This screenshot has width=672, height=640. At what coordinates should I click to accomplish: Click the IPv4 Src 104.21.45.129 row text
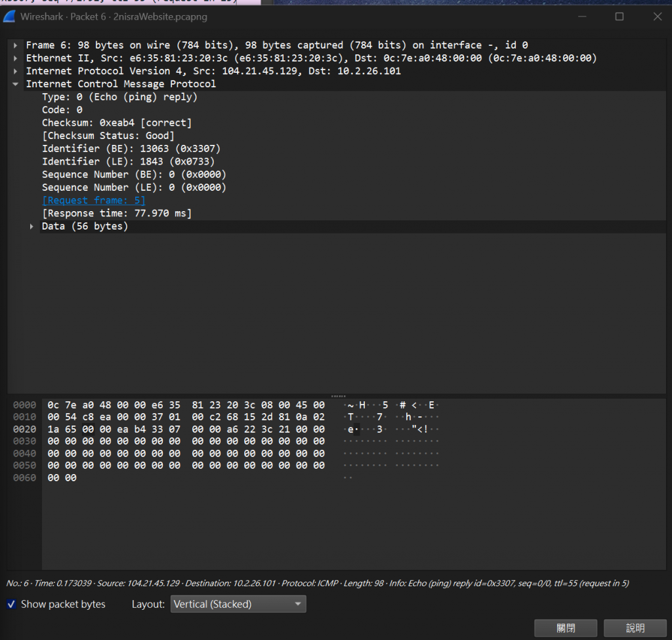pos(213,71)
